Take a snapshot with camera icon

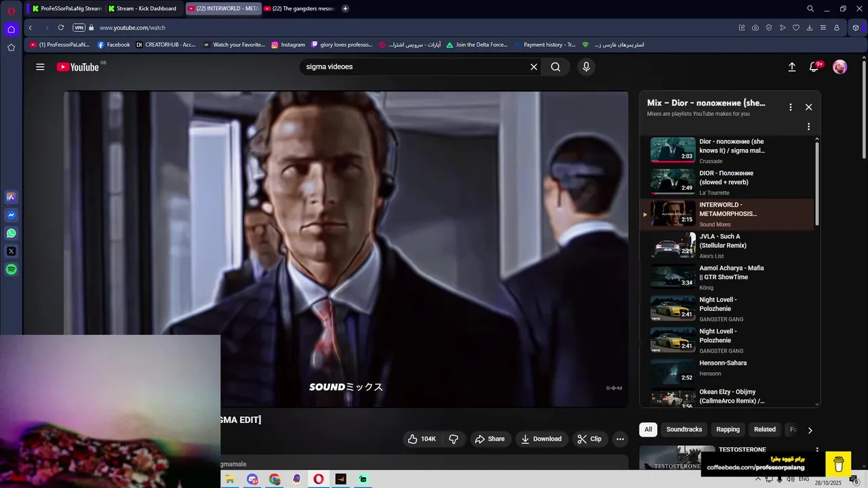pos(755,28)
